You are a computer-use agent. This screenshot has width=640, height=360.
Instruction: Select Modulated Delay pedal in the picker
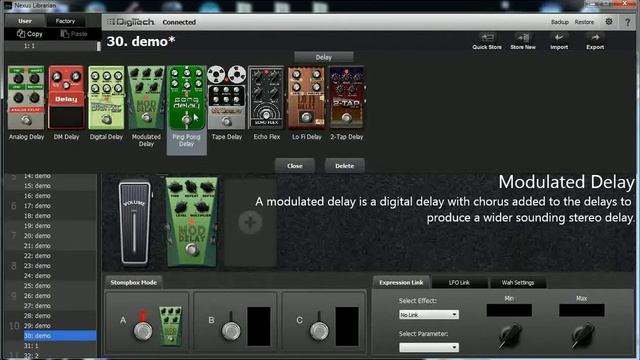[146, 98]
